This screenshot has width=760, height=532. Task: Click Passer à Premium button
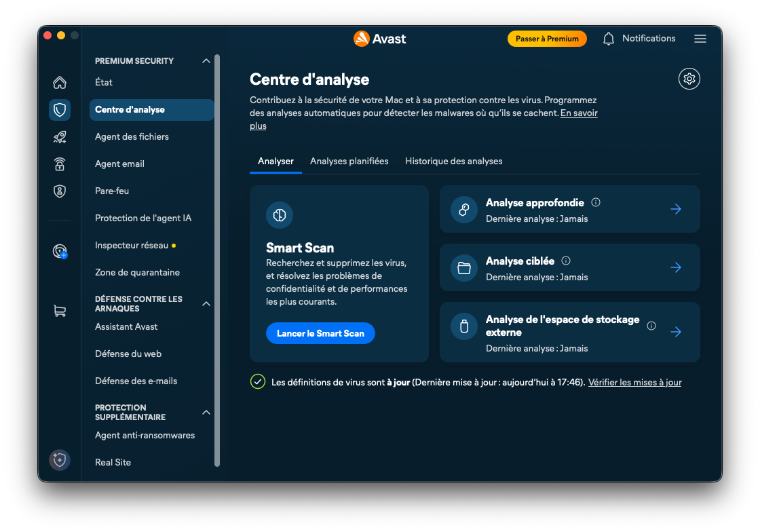click(x=547, y=39)
